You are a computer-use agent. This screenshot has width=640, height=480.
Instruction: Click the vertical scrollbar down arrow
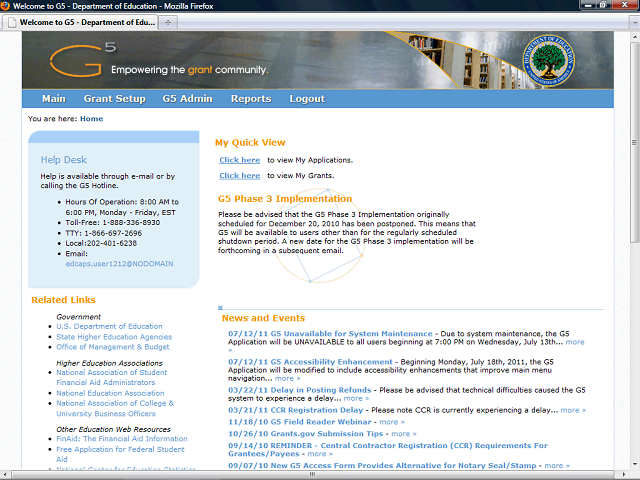click(634, 464)
